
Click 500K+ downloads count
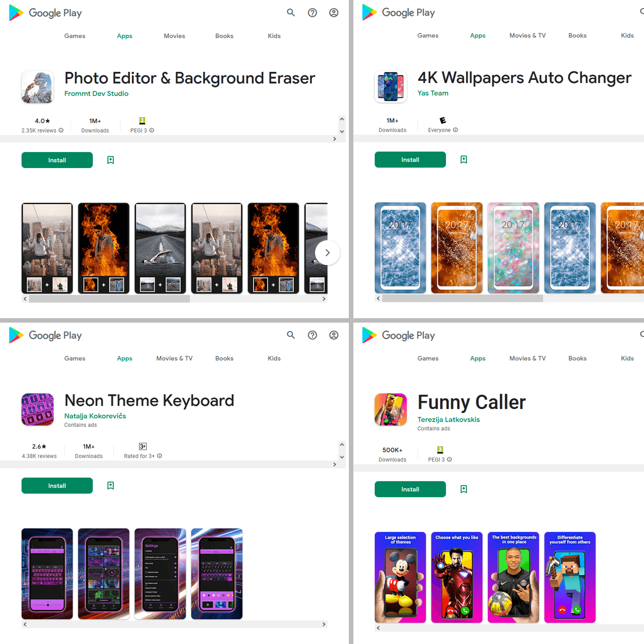pos(392,450)
